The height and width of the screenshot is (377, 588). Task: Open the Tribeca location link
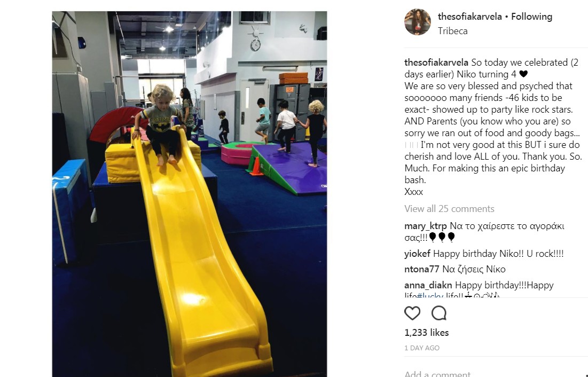(453, 31)
